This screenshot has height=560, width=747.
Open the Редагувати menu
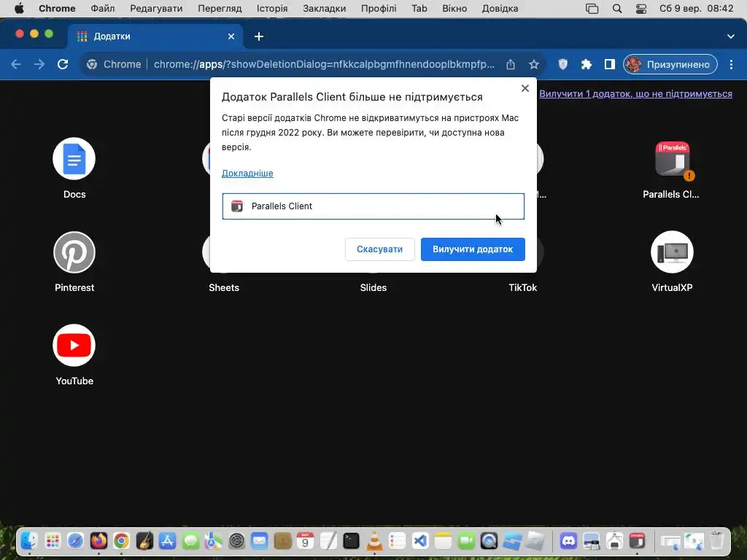156,9
